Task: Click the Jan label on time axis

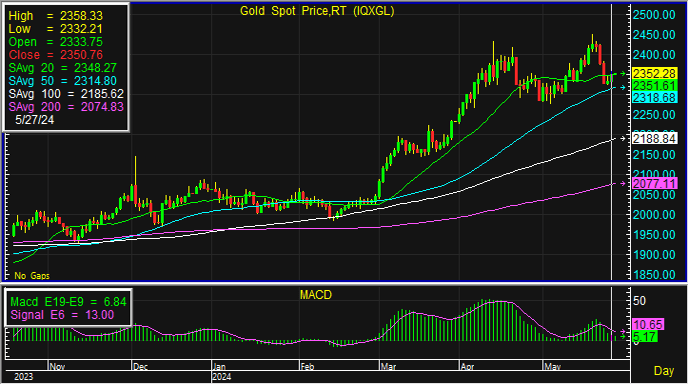Action: (x=219, y=367)
